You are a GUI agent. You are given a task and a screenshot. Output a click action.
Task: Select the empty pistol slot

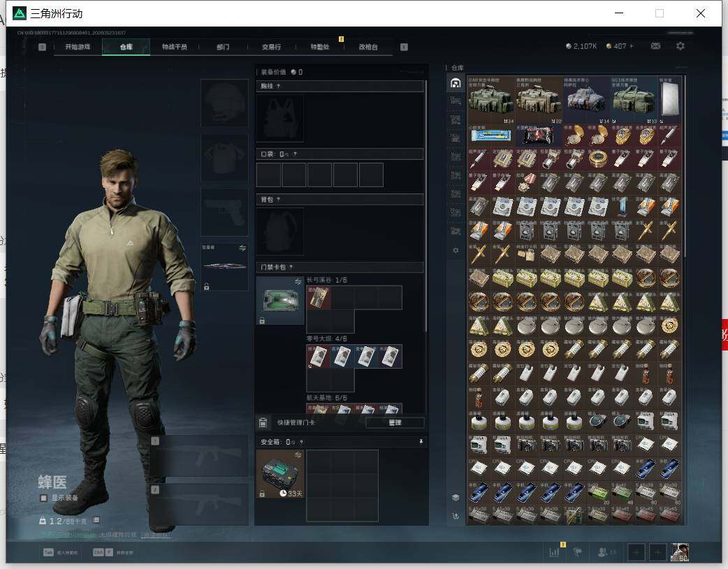[224, 212]
